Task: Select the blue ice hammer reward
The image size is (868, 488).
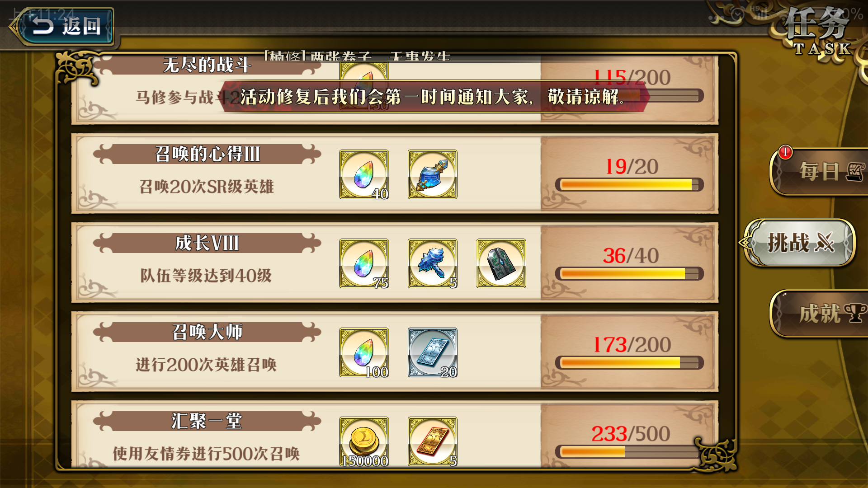Action: click(433, 263)
